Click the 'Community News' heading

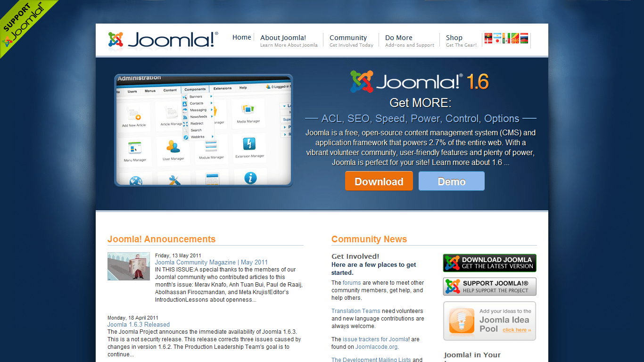(369, 239)
